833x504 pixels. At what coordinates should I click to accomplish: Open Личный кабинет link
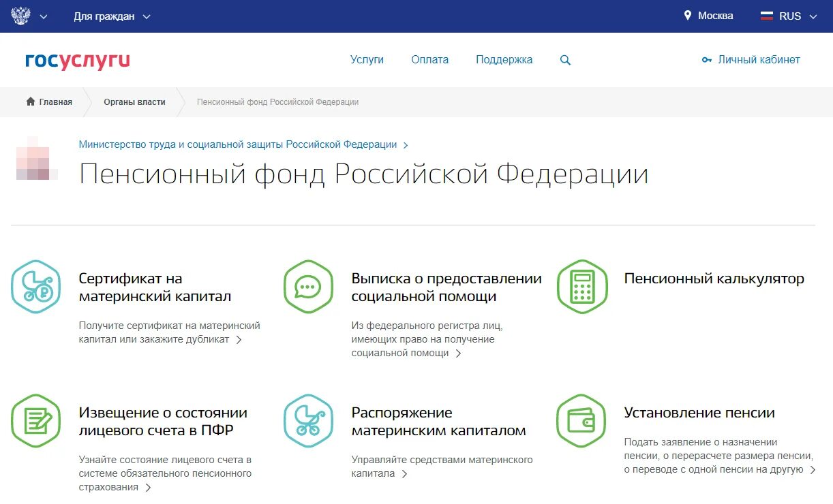tap(759, 60)
